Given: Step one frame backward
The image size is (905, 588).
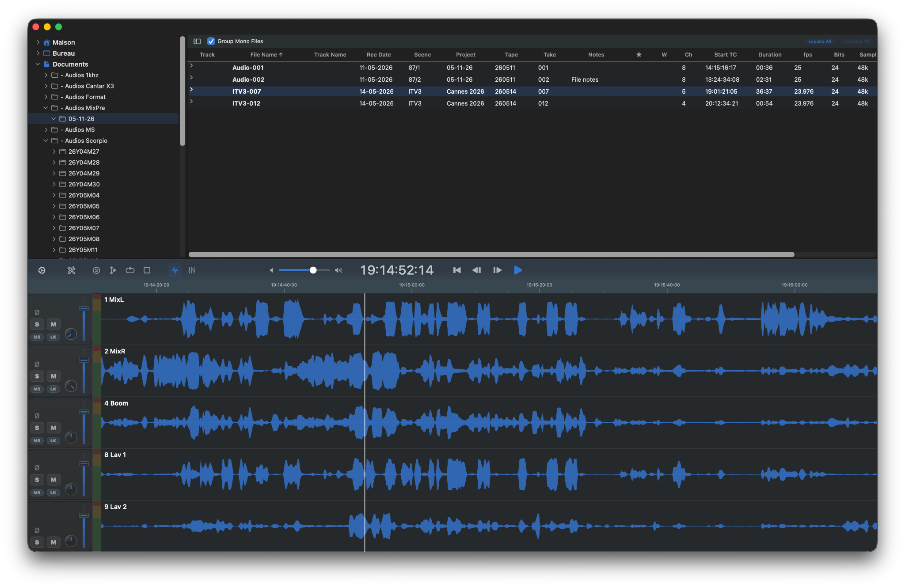Looking at the screenshot, I should 477,270.
